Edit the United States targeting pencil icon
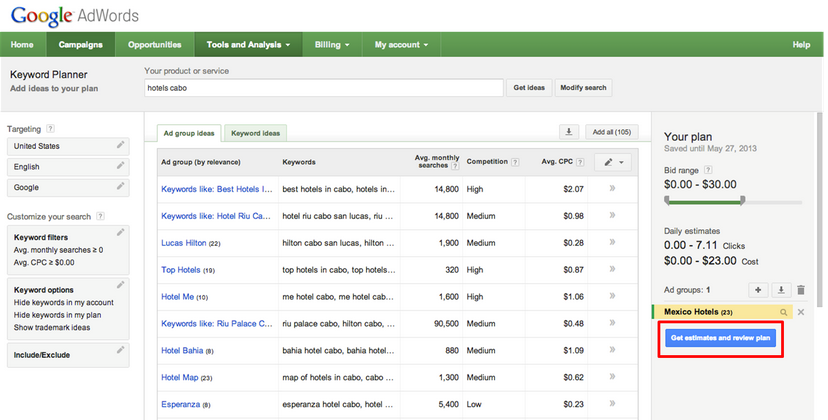Screen dimensions: 828x420 (x=120, y=145)
